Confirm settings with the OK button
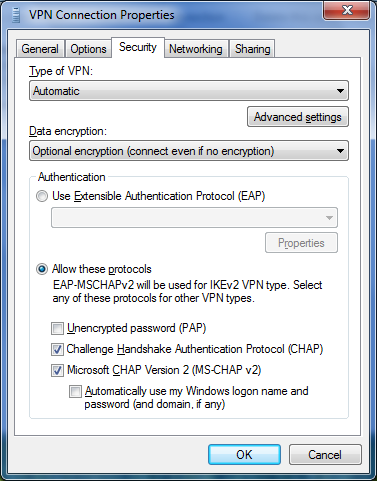Screen dimensions: 377x481 tap(244, 454)
